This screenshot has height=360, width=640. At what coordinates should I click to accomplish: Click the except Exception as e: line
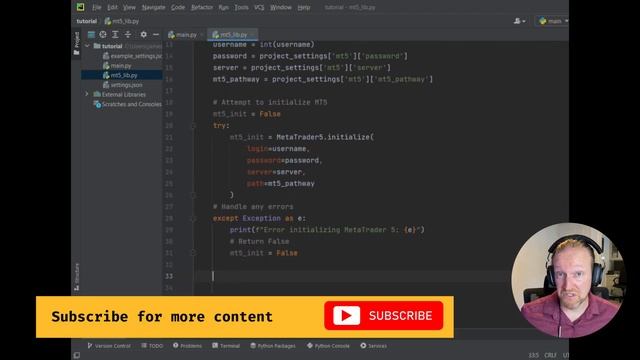259,218
